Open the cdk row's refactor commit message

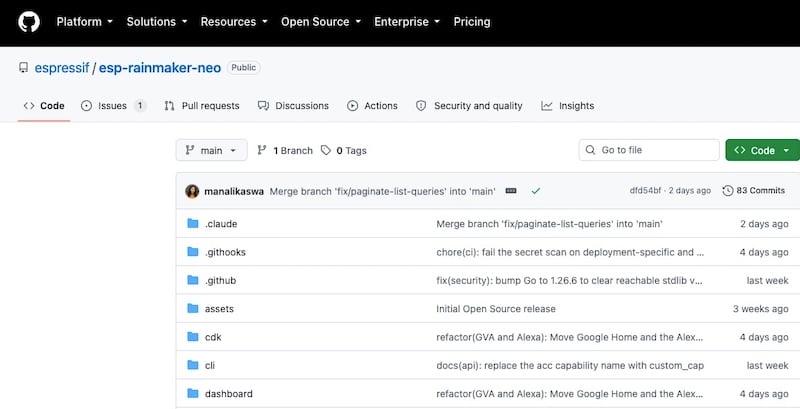[569, 337]
